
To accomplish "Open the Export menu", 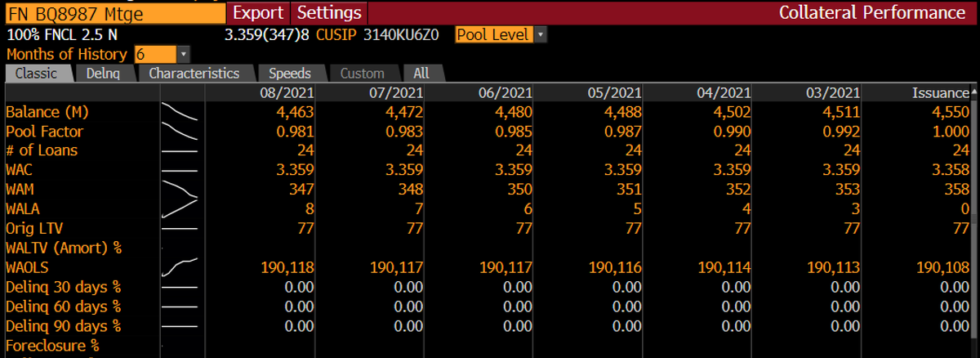I will 259,12.
